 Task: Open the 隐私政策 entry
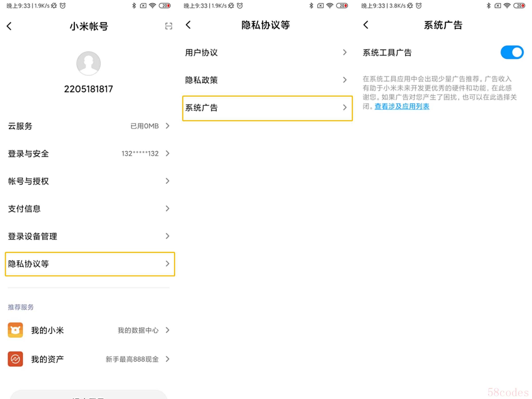pyautogui.click(x=266, y=80)
